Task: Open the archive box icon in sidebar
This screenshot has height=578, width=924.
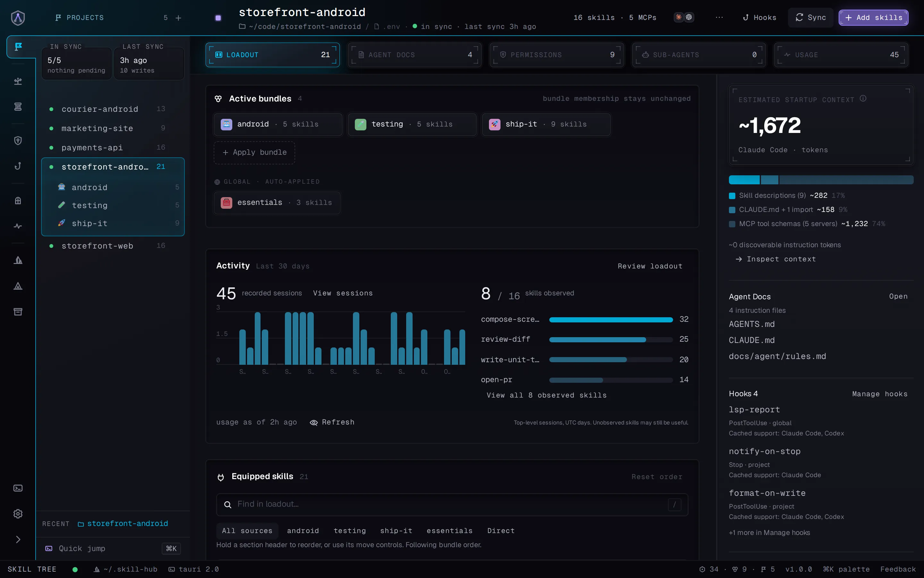Action: click(x=18, y=311)
